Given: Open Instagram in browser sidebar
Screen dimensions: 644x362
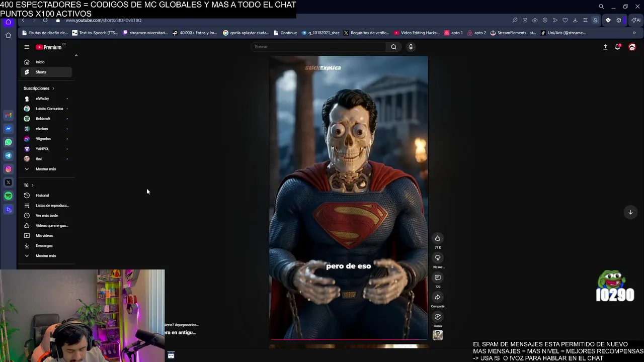Looking at the screenshot, I should [x=8, y=169].
